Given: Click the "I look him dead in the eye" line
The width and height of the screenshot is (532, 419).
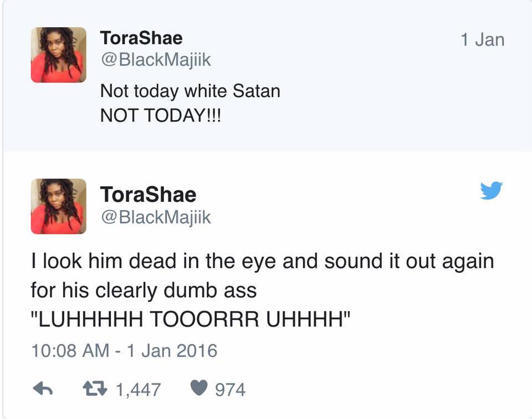Looking at the screenshot, I should (x=262, y=261).
